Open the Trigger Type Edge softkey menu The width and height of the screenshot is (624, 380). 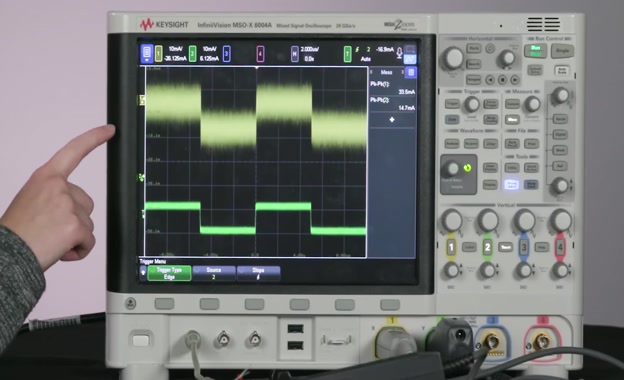point(169,273)
